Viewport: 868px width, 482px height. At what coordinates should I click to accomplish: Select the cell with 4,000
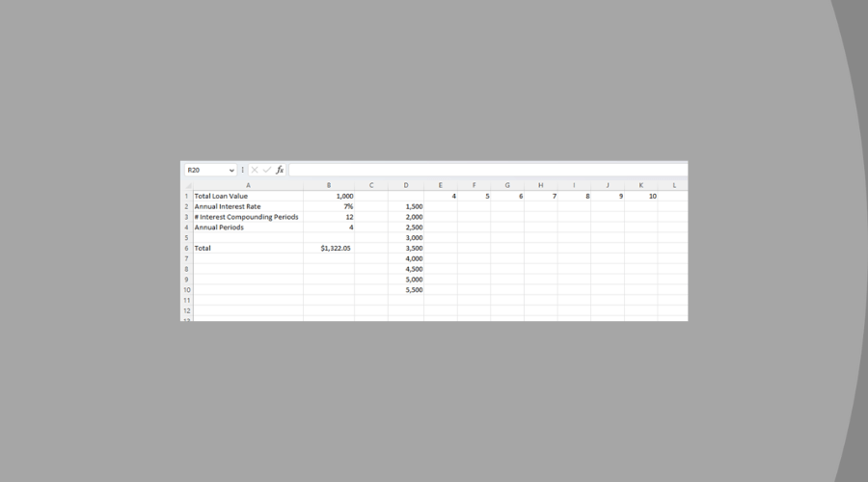click(x=406, y=258)
